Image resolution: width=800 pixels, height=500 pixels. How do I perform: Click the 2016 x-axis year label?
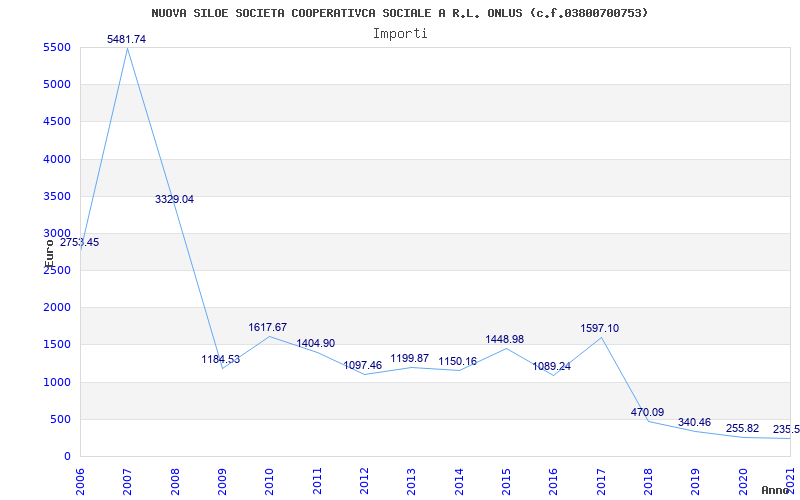[554, 480]
